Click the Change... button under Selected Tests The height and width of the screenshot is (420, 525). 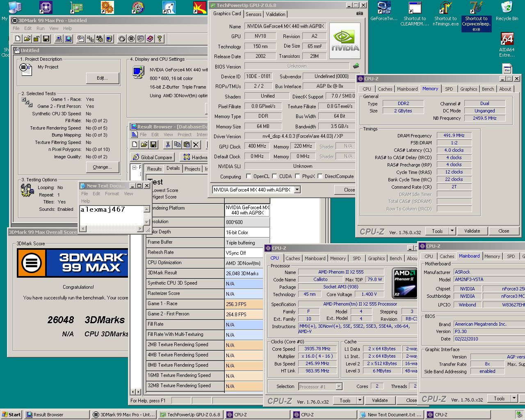pyautogui.click(x=103, y=167)
